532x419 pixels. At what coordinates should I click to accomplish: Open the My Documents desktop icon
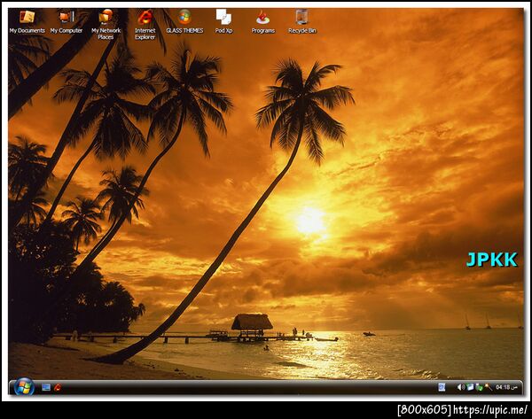[27, 21]
